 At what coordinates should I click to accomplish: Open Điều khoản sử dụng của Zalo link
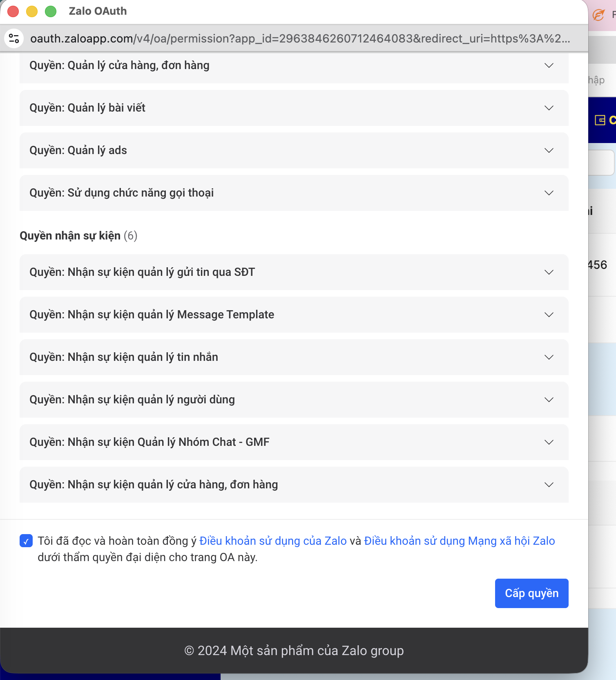[x=273, y=541]
